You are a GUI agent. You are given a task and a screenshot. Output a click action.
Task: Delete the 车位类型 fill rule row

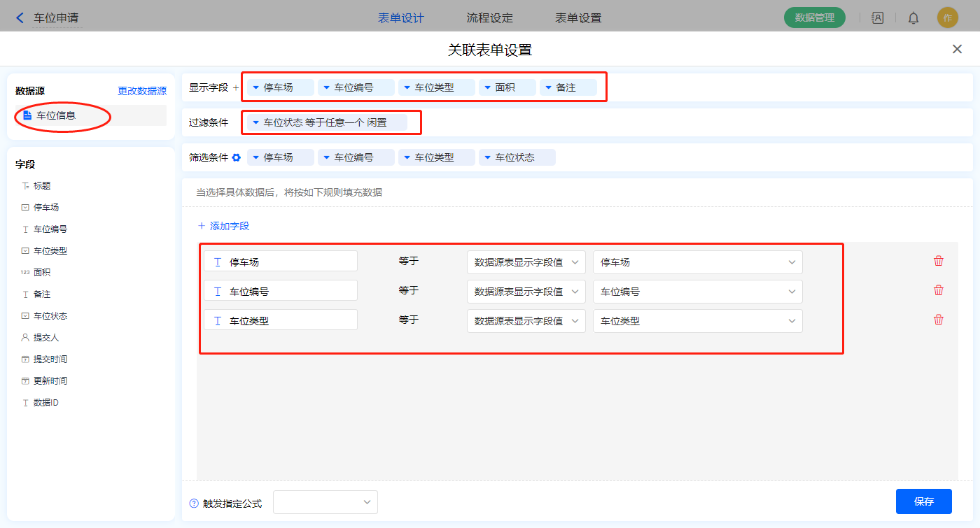(x=939, y=320)
